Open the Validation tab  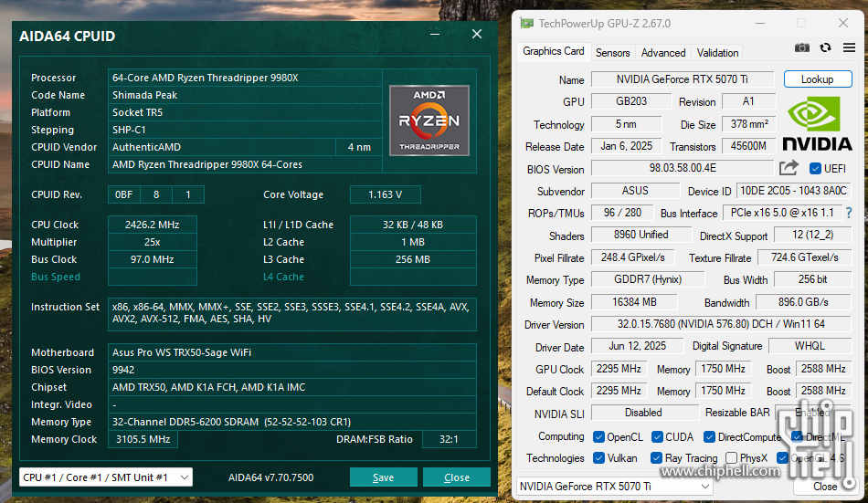[x=717, y=53]
